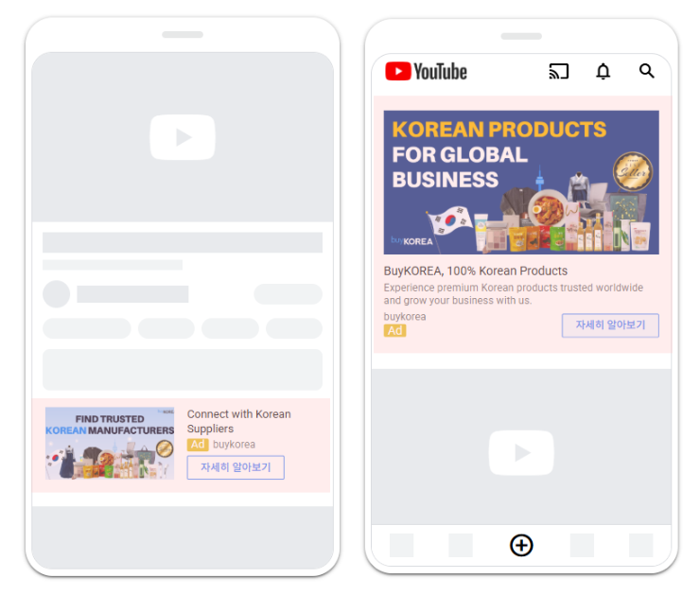Click 자세히 알아보기 button in the right phone ad
Image resolution: width=700 pixels, height=596 pixels.
pos(610,325)
